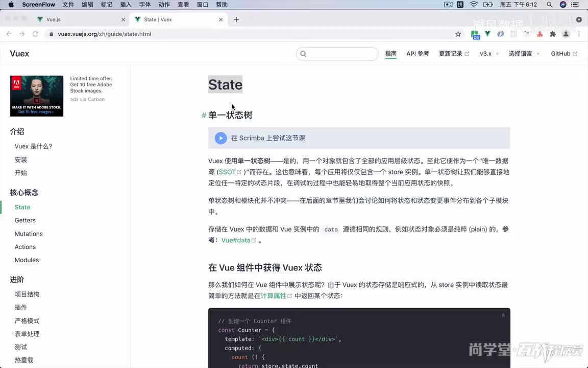Reload the current page

(35, 34)
